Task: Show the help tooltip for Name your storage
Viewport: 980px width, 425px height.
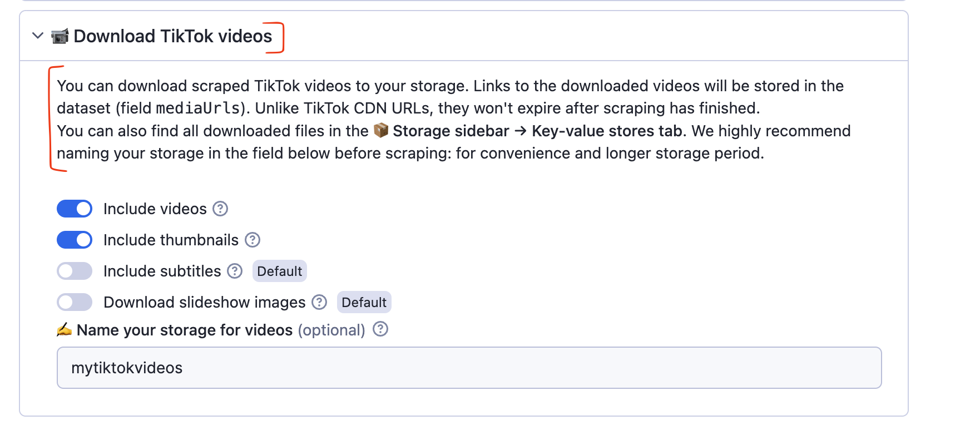Action: (x=380, y=329)
